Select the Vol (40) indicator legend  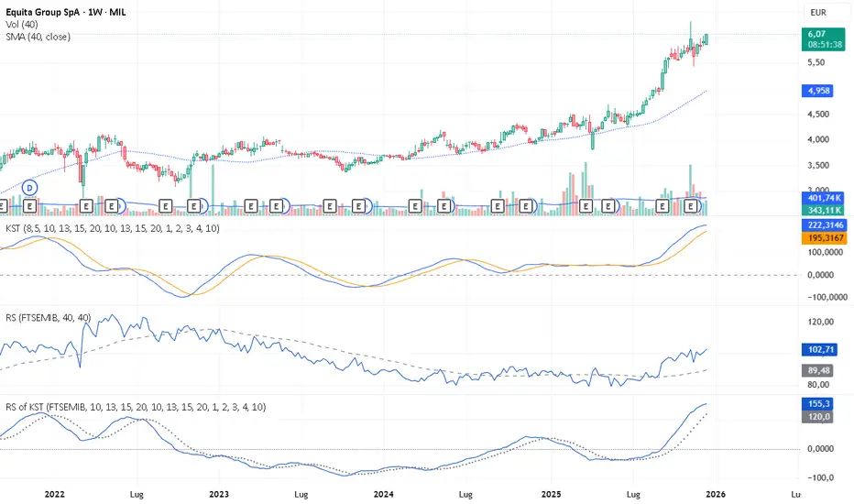(22, 25)
